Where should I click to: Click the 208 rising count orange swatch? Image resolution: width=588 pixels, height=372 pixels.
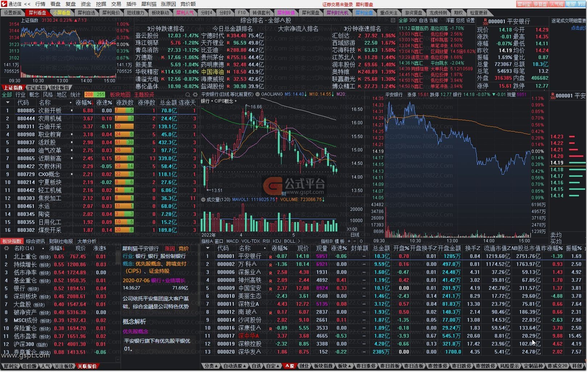pyautogui.click(x=89, y=95)
